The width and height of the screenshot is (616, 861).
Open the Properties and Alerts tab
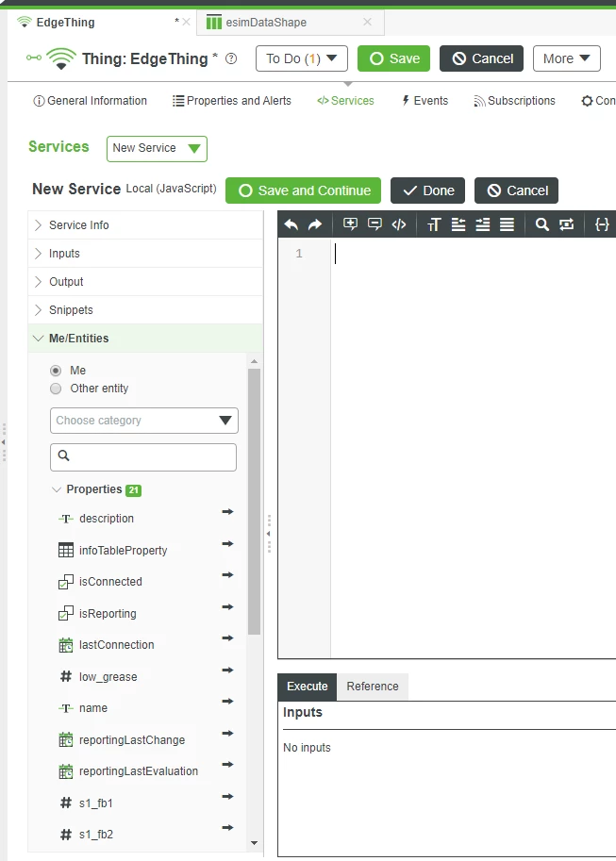232,101
